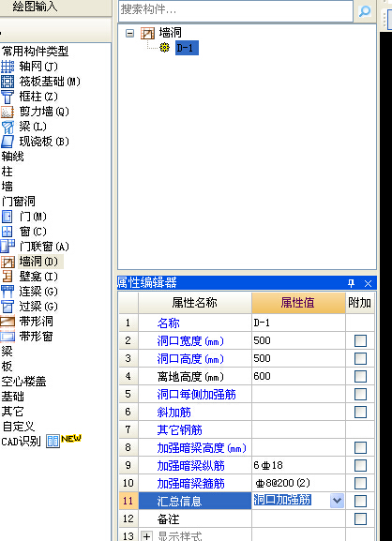This screenshot has width=392, height=541.
Task: Select row number 11 header
Action: [128, 501]
